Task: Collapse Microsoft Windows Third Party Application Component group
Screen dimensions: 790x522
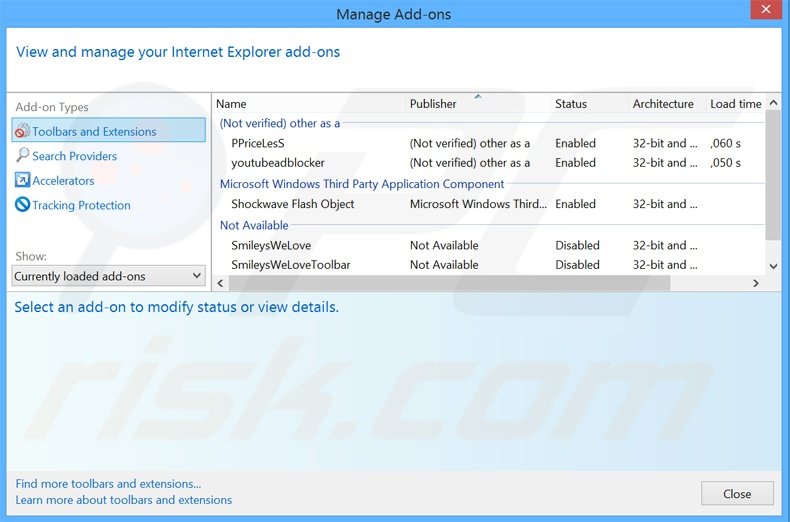Action: [x=362, y=184]
